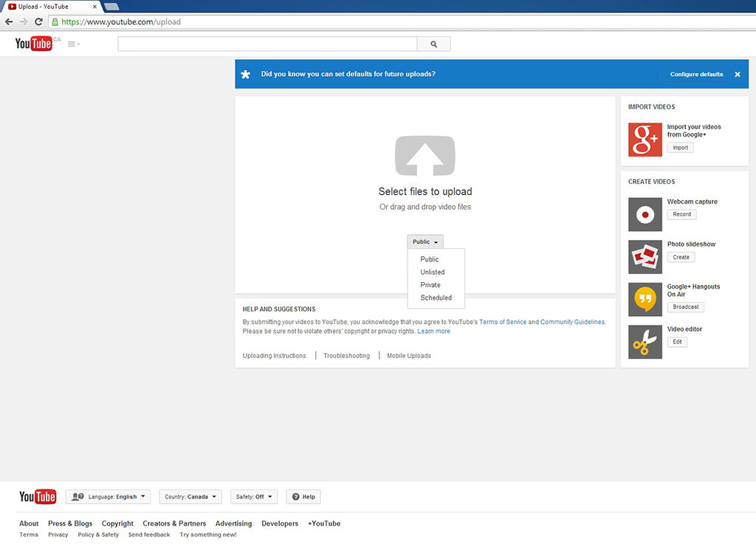Reload the page with browser refresh button

pos(38,22)
